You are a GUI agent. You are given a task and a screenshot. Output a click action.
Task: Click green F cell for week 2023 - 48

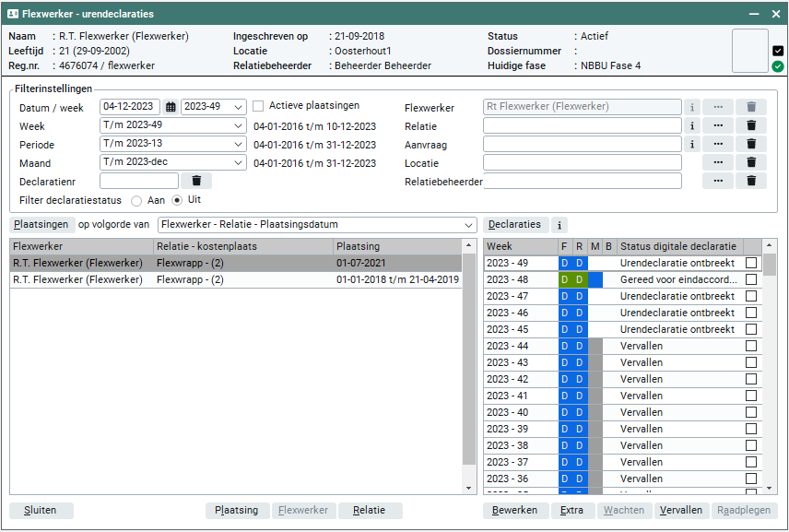point(564,279)
